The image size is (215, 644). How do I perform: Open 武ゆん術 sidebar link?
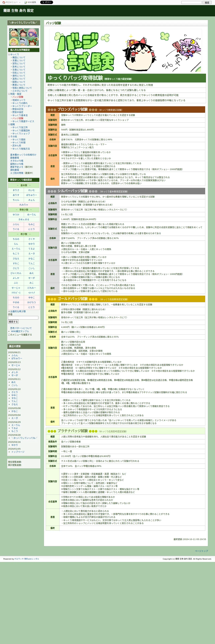17,145
